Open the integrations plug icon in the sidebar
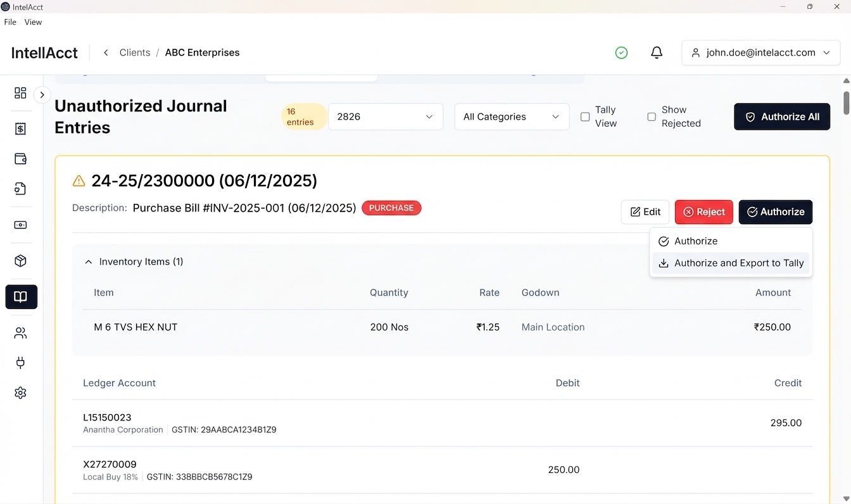 click(x=20, y=363)
